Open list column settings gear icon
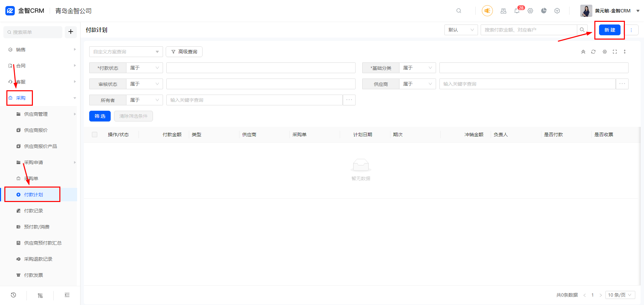 point(605,52)
